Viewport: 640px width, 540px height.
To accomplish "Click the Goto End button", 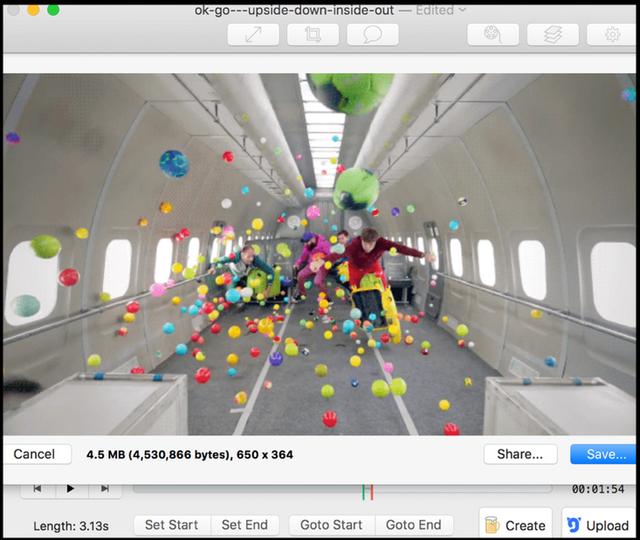I will pos(413,525).
